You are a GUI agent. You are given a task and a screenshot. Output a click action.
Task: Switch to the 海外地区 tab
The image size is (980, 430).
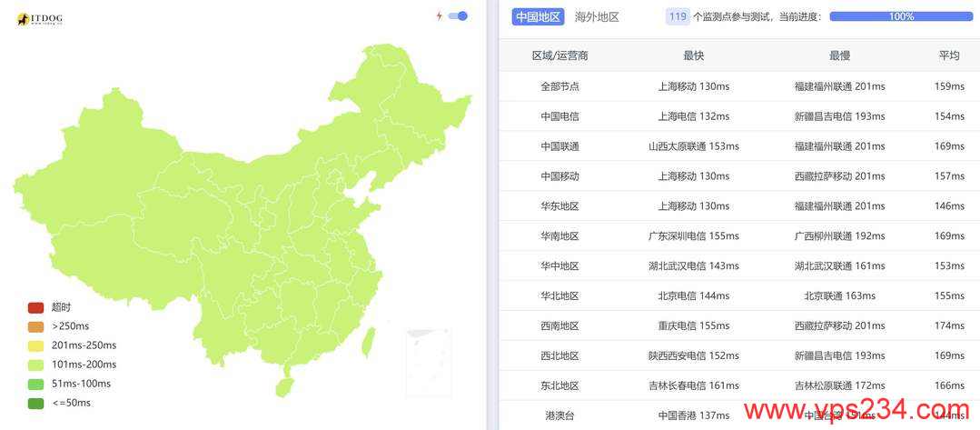pyautogui.click(x=597, y=17)
